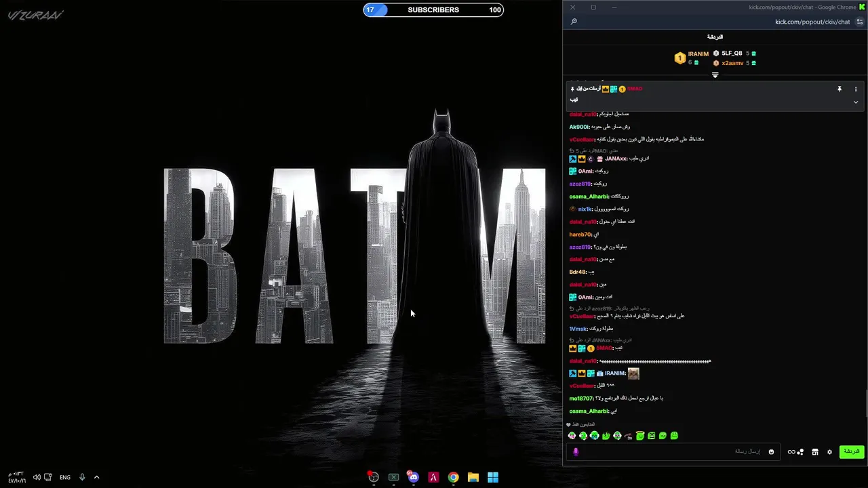Image resolution: width=868 pixels, height=488 pixels.
Task: Click IRANIM's image emote in chat message
Action: pyautogui.click(x=633, y=373)
